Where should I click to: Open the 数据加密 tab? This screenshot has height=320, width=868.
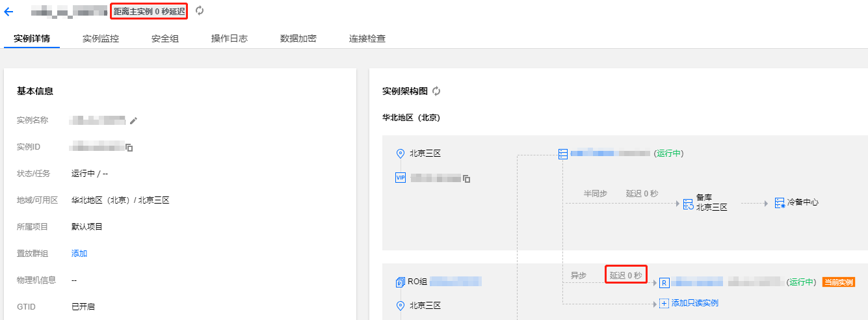(298, 39)
